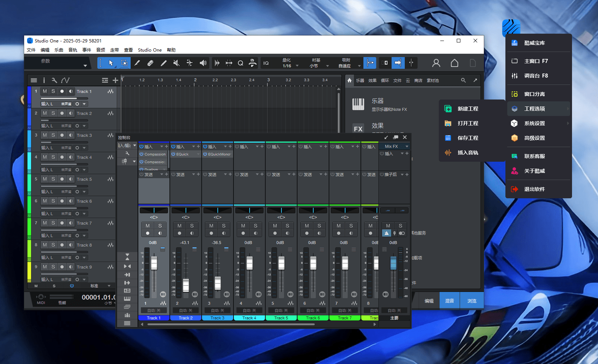This screenshot has height=364, width=598.
Task: Click Track 2 mixer fader handle
Action: 186,285
